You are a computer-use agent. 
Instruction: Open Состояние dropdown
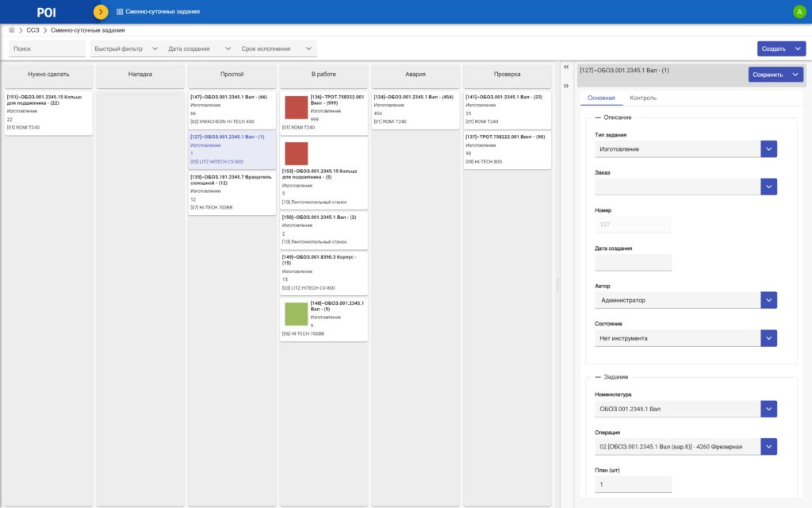pos(768,338)
